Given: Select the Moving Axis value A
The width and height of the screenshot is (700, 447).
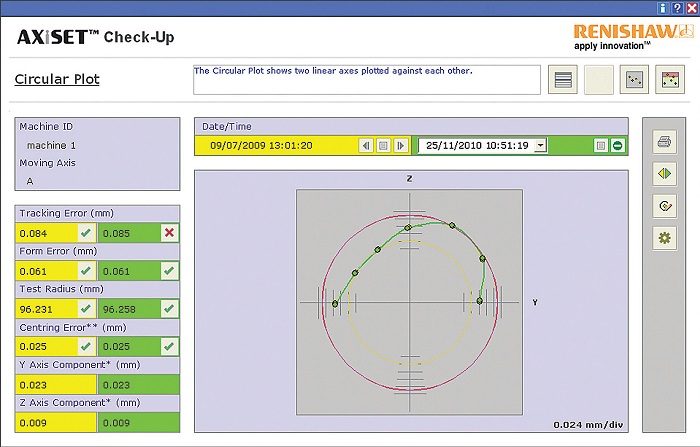Looking at the screenshot, I should coord(30,181).
